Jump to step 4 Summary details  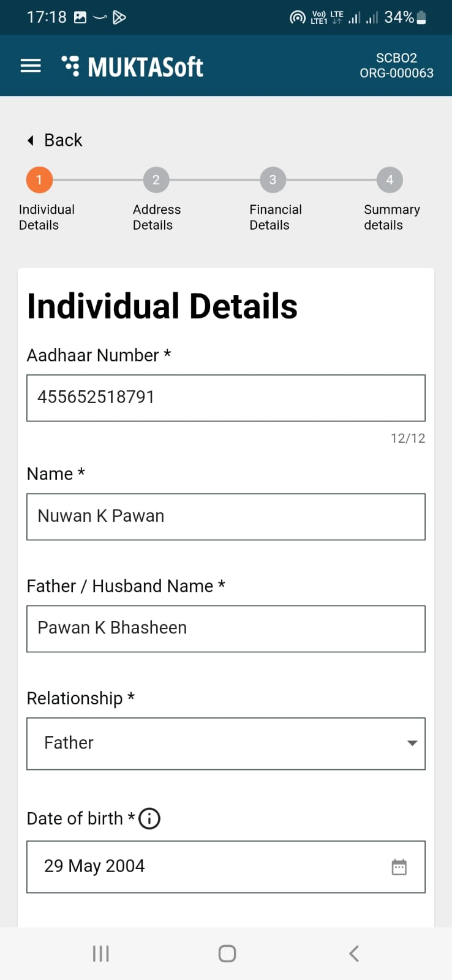coord(390,180)
